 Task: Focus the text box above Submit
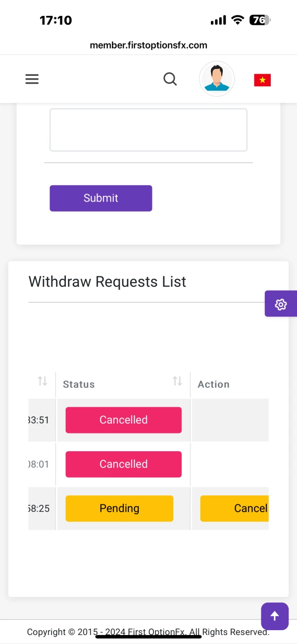(148, 130)
